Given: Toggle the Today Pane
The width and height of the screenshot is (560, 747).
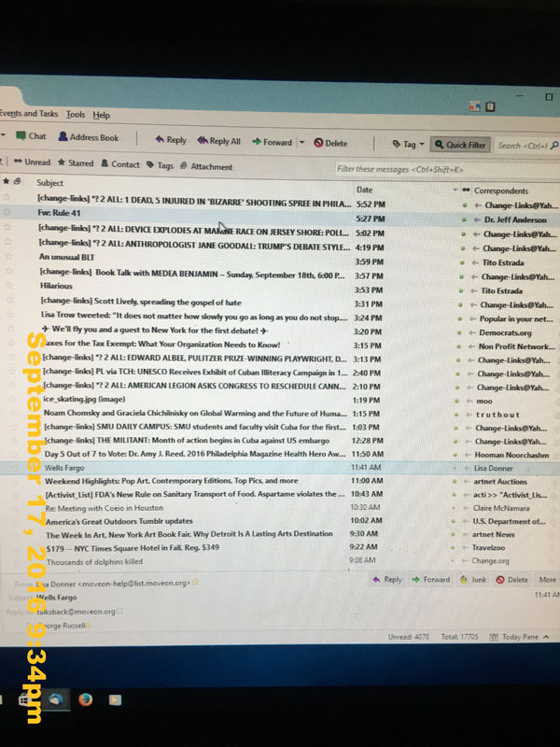Looking at the screenshot, I should click(x=520, y=637).
